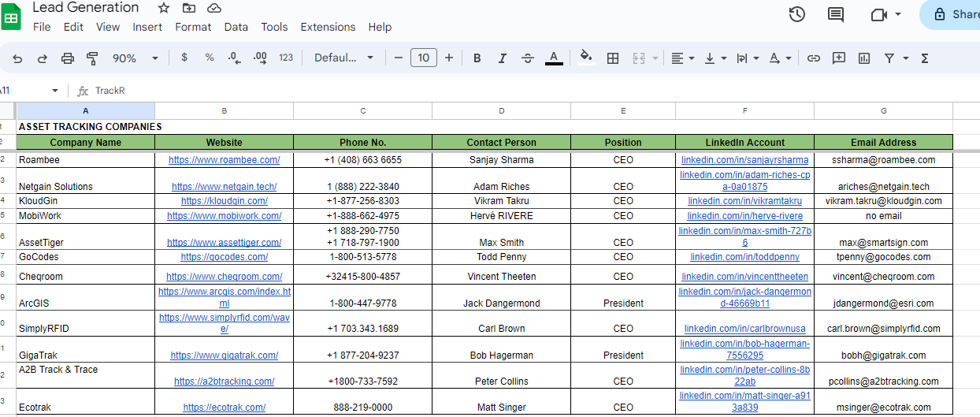
Task: Open the Tools menu
Action: click(274, 27)
